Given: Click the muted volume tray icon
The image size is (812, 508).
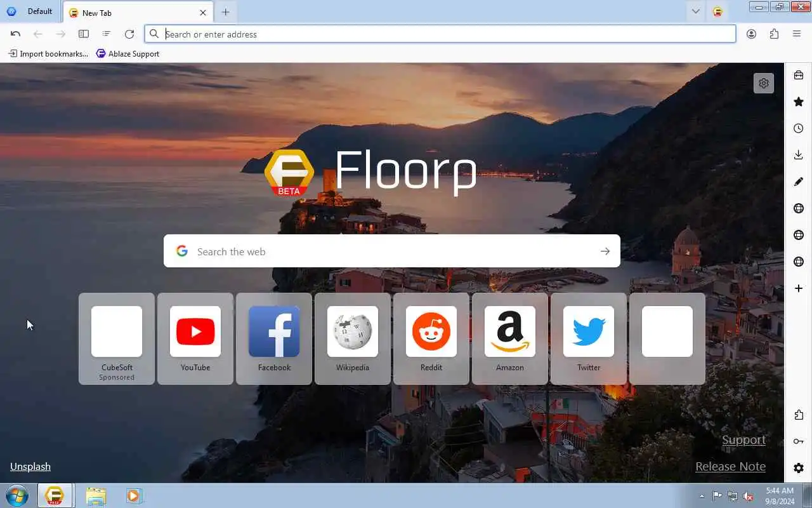Looking at the screenshot, I should (749, 496).
